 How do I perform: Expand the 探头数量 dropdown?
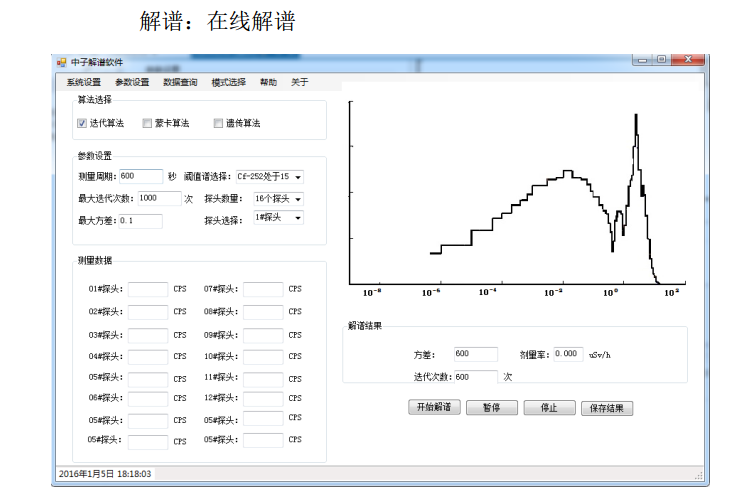coord(298,198)
